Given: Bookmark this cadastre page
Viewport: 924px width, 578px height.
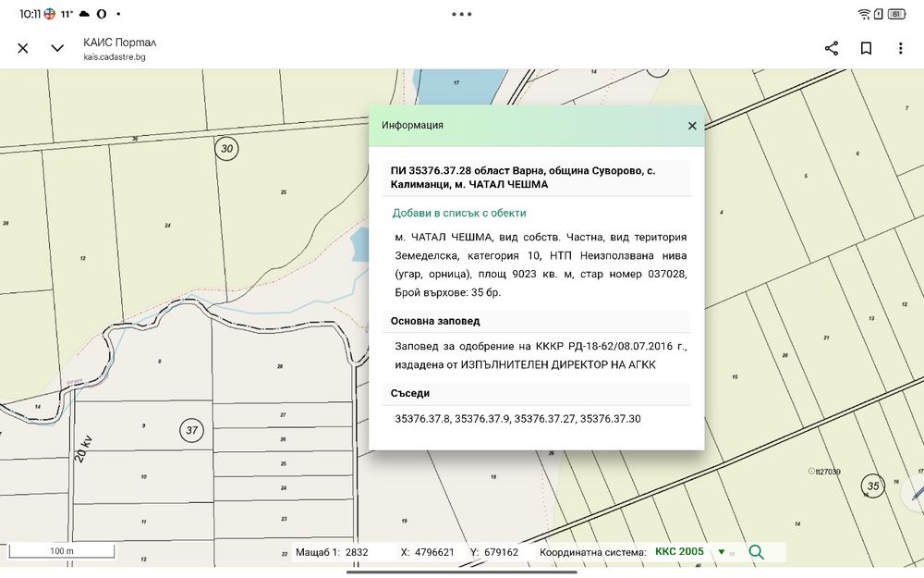Looking at the screenshot, I should pyautogui.click(x=867, y=48).
